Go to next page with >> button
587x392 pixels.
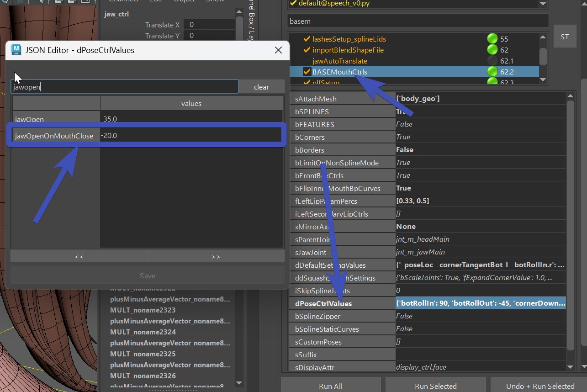pyautogui.click(x=216, y=256)
